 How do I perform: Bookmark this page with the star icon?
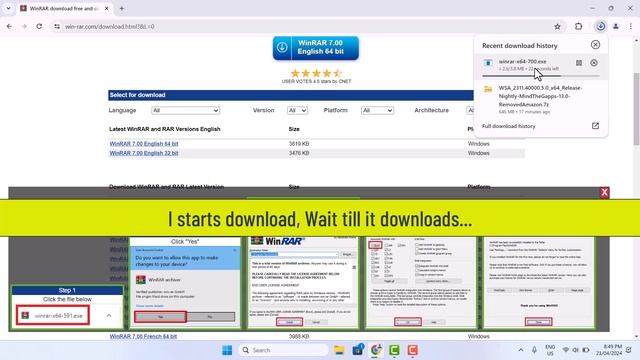557,27
